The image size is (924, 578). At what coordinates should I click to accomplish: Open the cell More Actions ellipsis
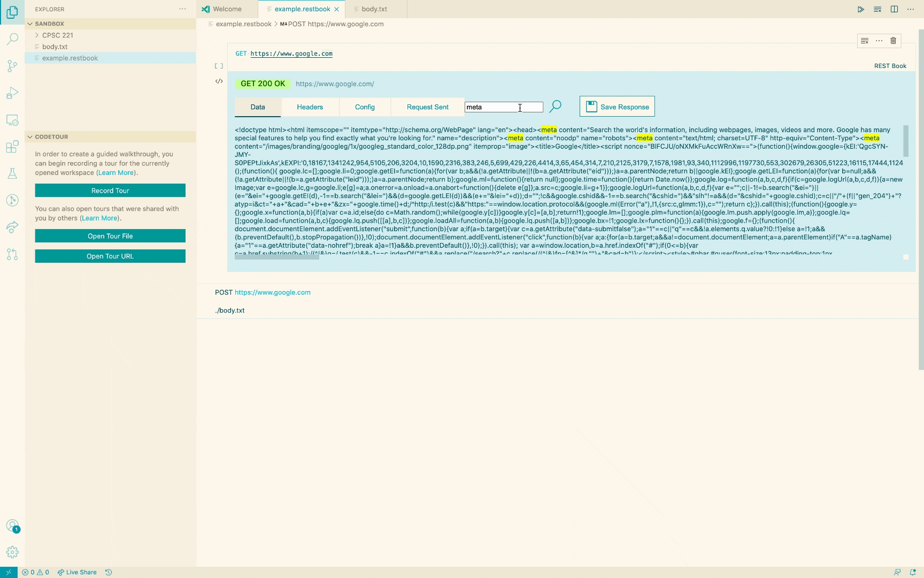[879, 41]
